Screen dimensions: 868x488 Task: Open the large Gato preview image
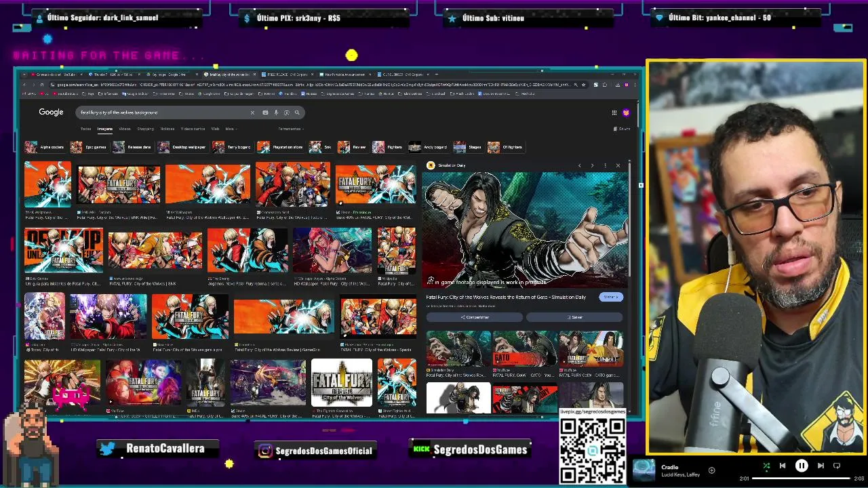pos(526,230)
